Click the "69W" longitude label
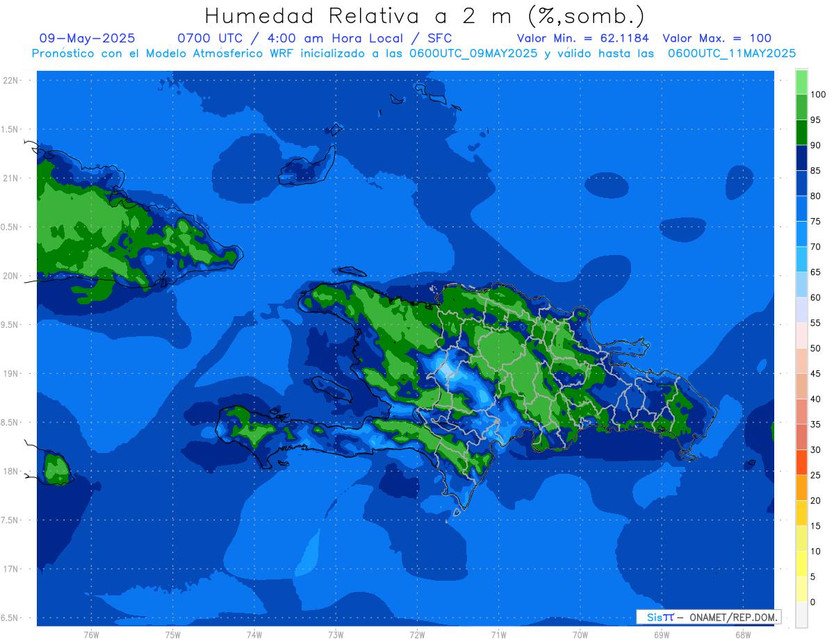The height and width of the screenshot is (644, 834). [x=662, y=635]
